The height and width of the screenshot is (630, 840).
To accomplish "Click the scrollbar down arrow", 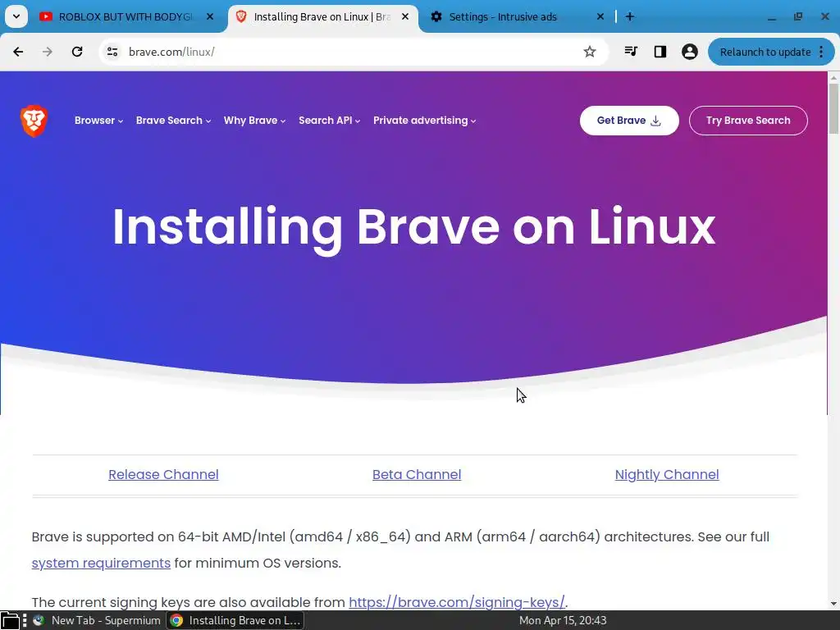I will 833,604.
